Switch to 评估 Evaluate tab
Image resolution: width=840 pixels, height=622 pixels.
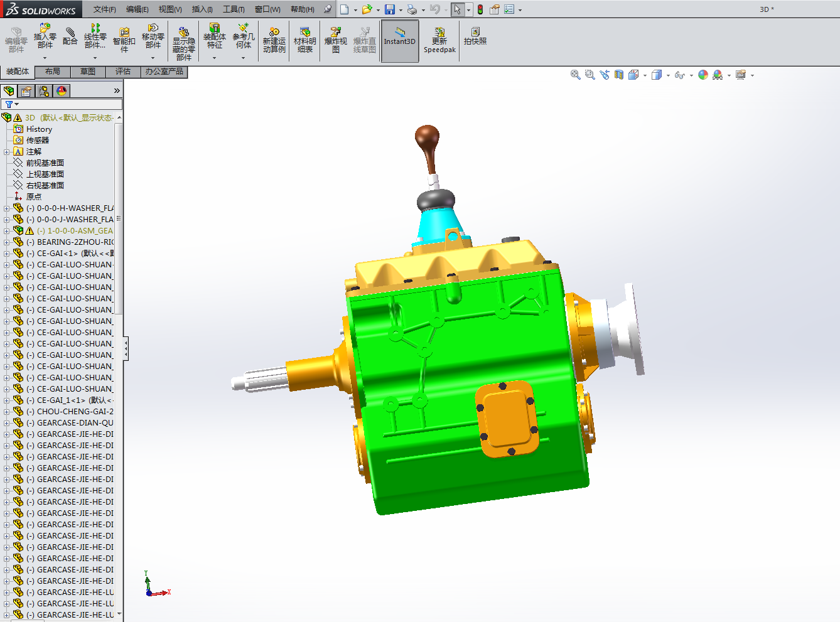pos(123,72)
